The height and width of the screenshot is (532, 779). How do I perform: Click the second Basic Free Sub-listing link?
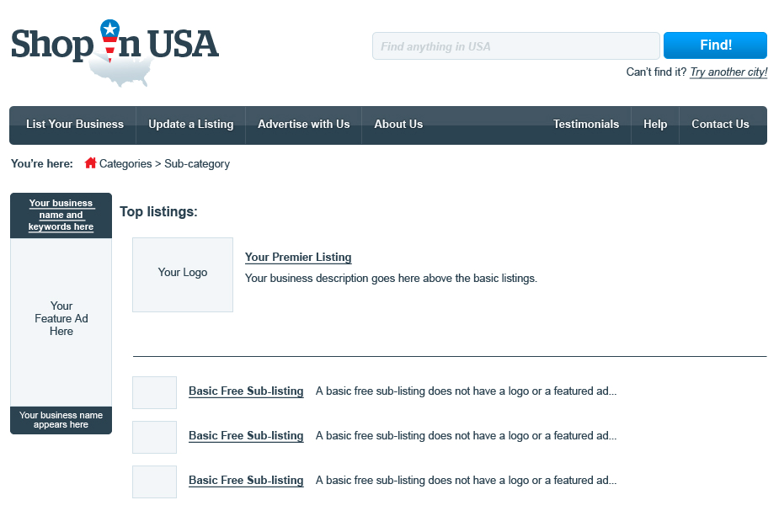click(x=246, y=436)
